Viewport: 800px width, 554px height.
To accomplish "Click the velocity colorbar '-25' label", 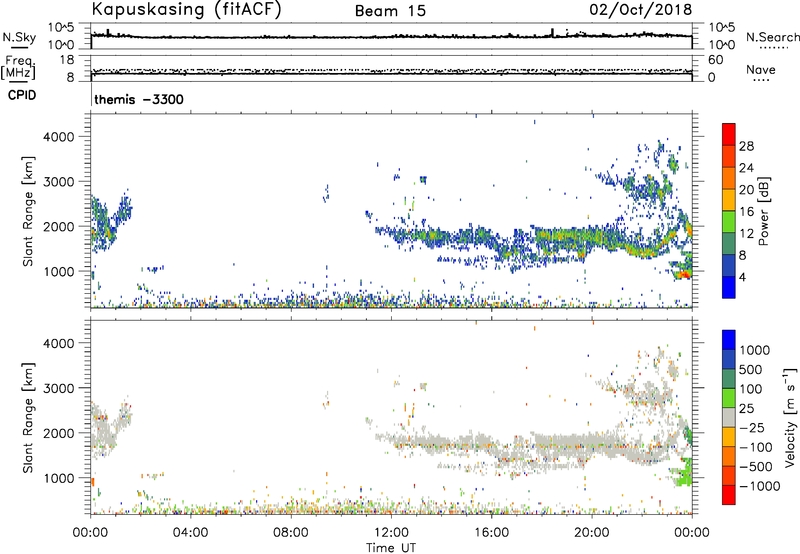I will (752, 427).
